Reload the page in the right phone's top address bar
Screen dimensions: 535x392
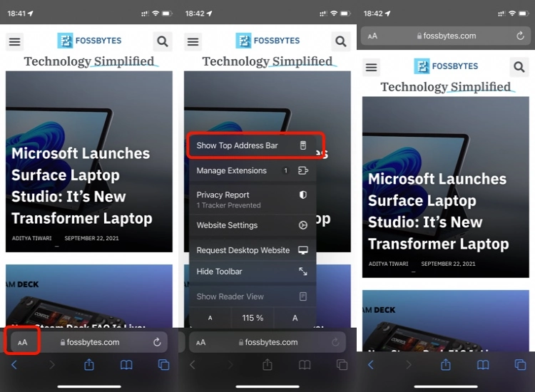tap(520, 36)
